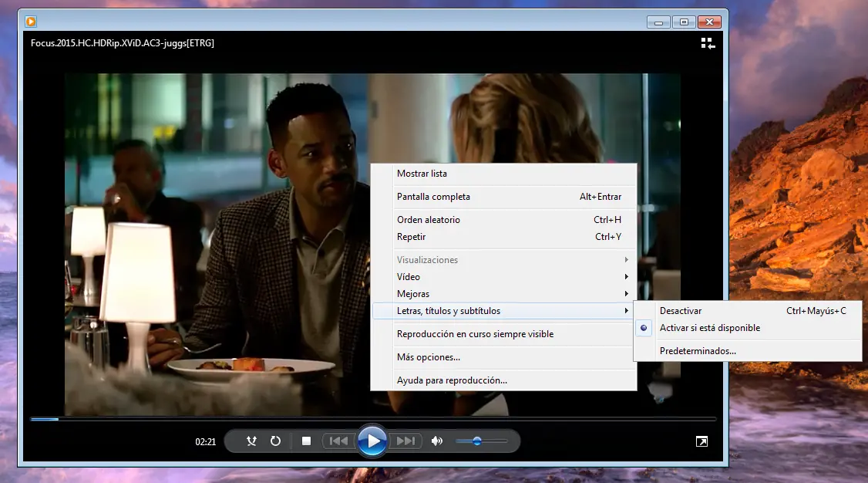868x483 pixels.
Task: Click the elapsed time 02:21 display
Action: [205, 441]
